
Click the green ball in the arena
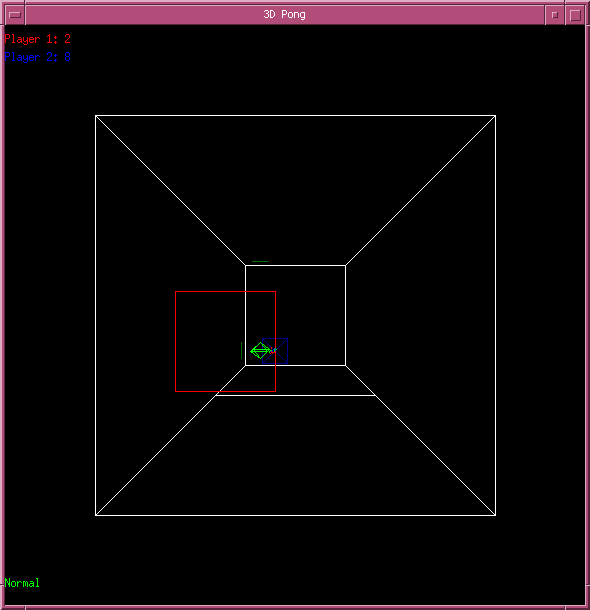[260, 351]
